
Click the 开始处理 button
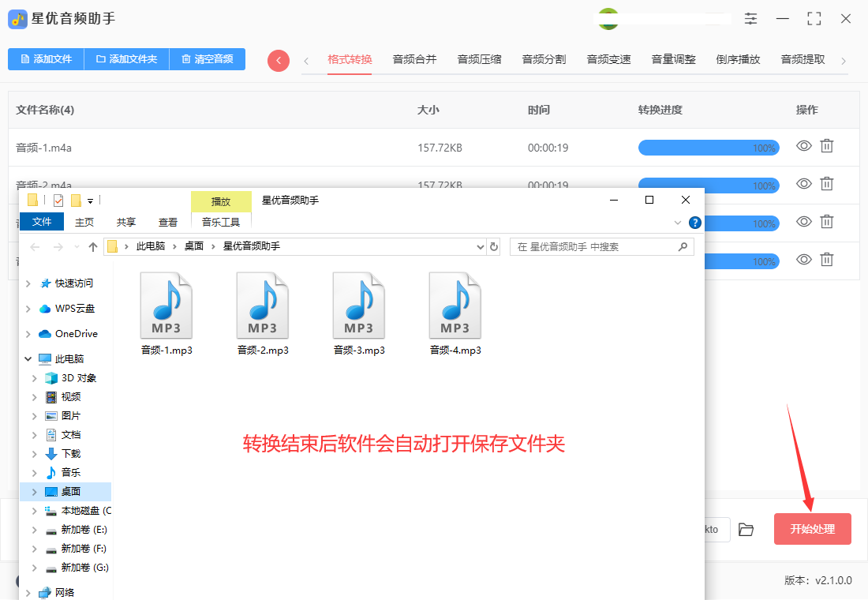click(812, 529)
